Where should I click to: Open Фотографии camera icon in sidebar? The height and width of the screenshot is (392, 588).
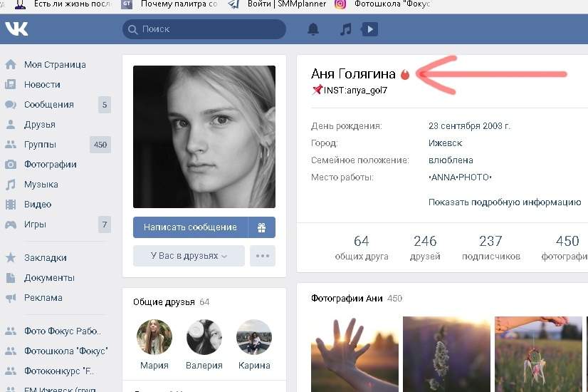pyautogui.click(x=11, y=165)
